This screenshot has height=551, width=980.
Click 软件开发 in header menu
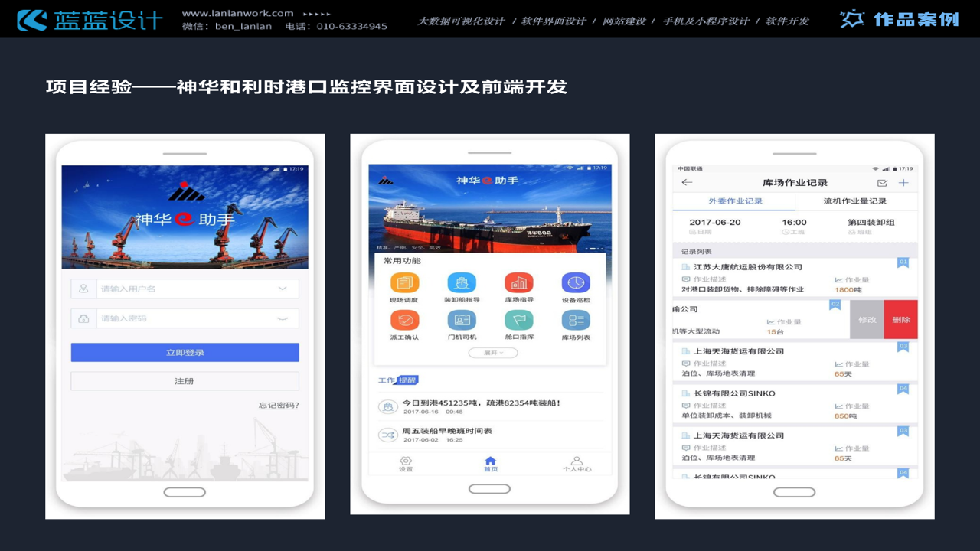[787, 21]
